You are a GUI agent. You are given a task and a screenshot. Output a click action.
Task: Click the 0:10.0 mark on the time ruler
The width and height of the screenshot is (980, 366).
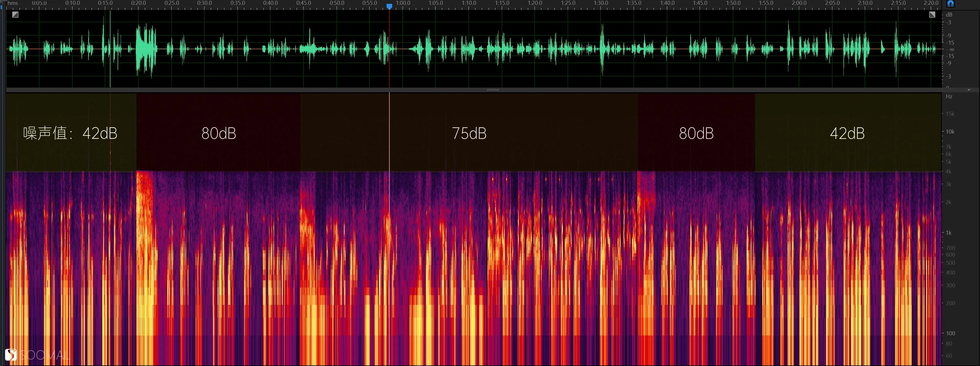pyautogui.click(x=72, y=3)
